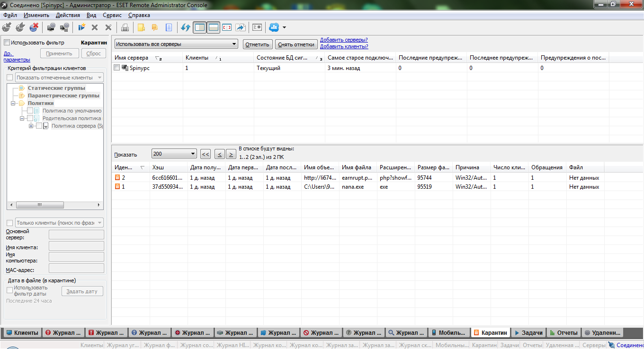Open the 200 items-to-show dropdown
The height and width of the screenshot is (349, 644).
click(x=174, y=154)
